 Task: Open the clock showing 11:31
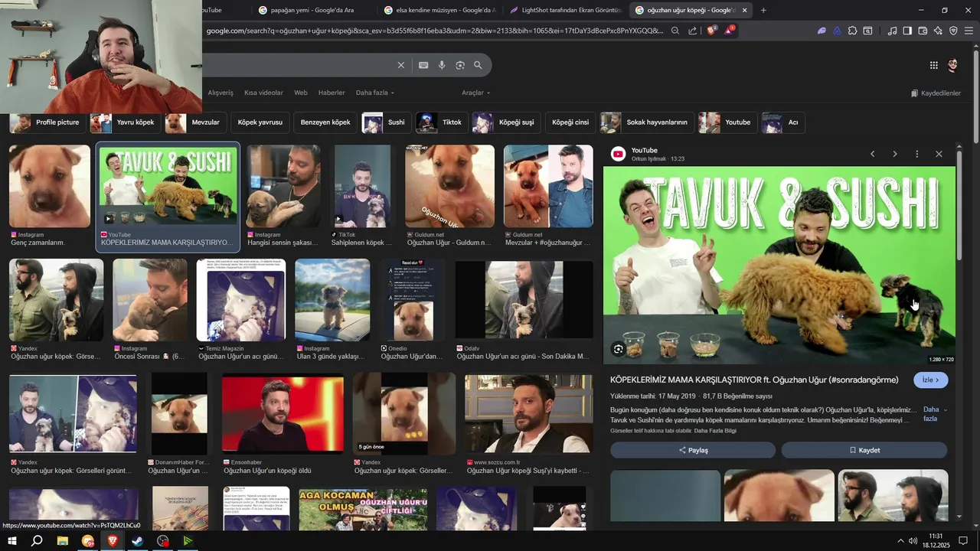(x=936, y=541)
